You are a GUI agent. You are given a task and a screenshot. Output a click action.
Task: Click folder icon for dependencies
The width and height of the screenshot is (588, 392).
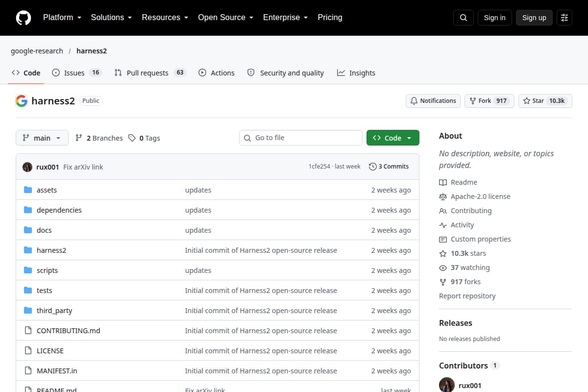(28, 210)
